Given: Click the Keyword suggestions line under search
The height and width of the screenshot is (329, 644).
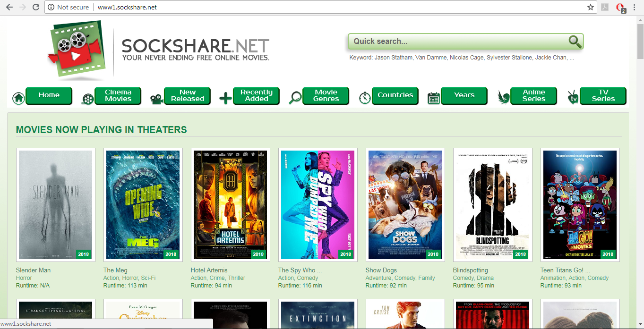Looking at the screenshot, I should [x=462, y=58].
